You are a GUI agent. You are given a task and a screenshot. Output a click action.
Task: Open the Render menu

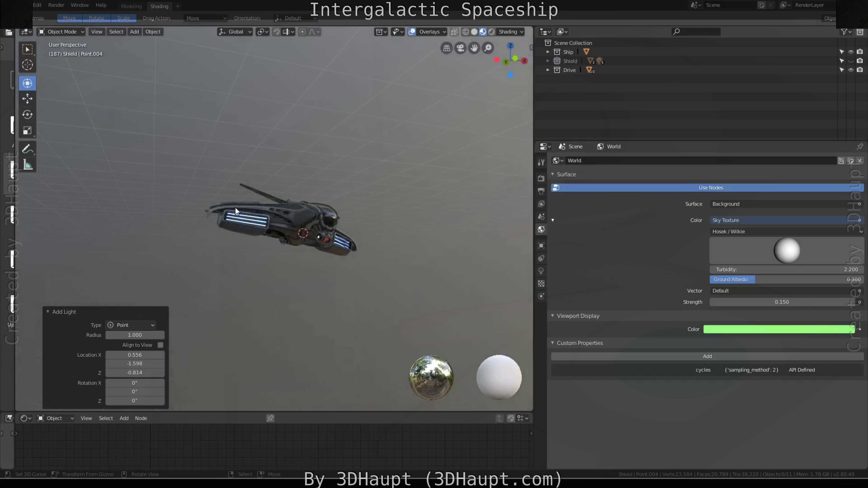(x=56, y=5)
